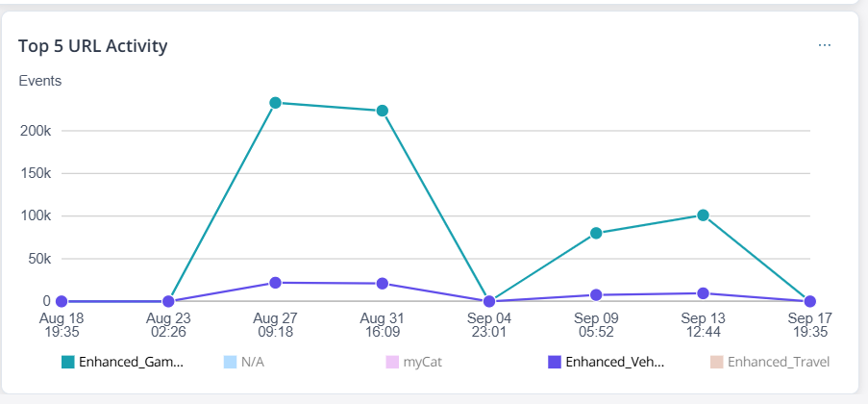The height and width of the screenshot is (404, 868).
Task: Select the purple data point at Sep 13
Action: (703, 293)
